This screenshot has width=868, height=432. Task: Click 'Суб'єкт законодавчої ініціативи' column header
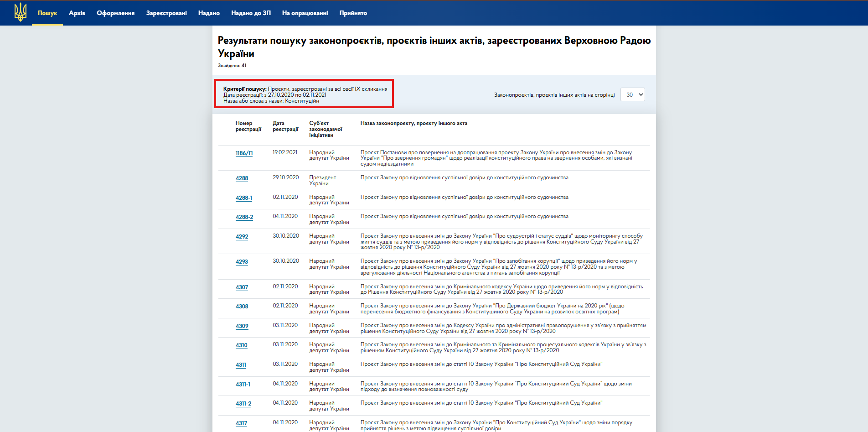(x=325, y=129)
